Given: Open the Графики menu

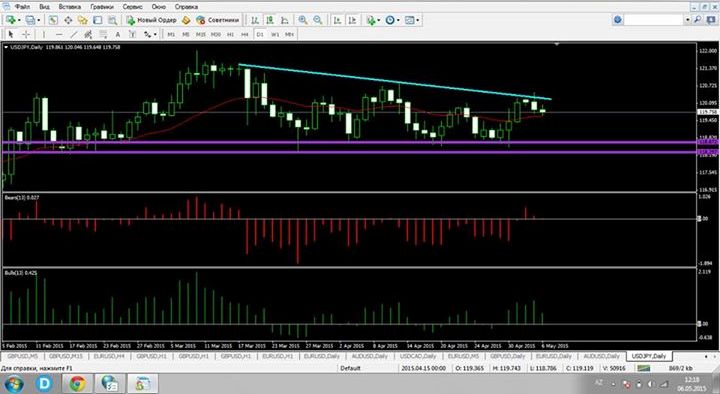Looking at the screenshot, I should 102,7.
